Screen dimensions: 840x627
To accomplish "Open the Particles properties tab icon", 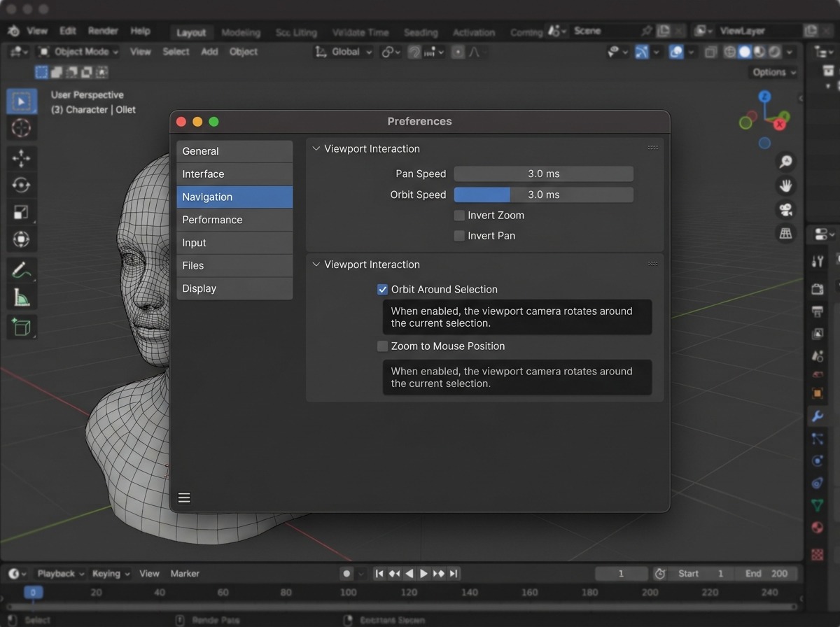I will coord(818,439).
